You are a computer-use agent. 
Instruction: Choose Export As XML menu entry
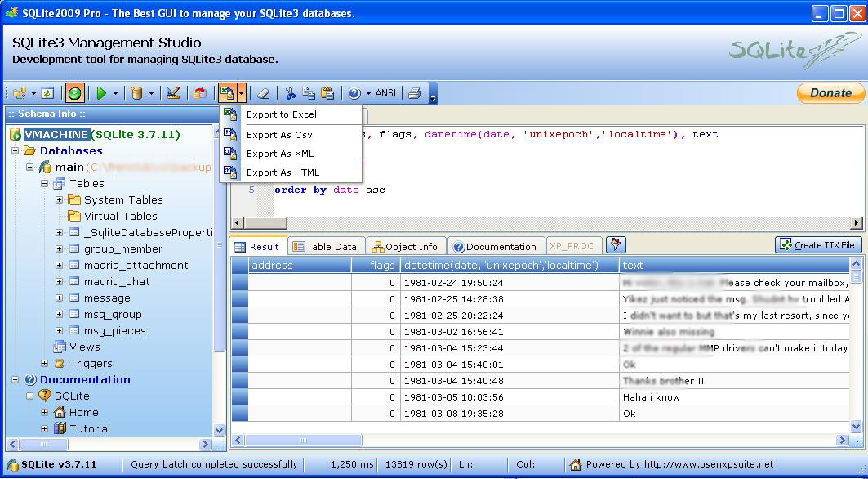tap(291, 154)
